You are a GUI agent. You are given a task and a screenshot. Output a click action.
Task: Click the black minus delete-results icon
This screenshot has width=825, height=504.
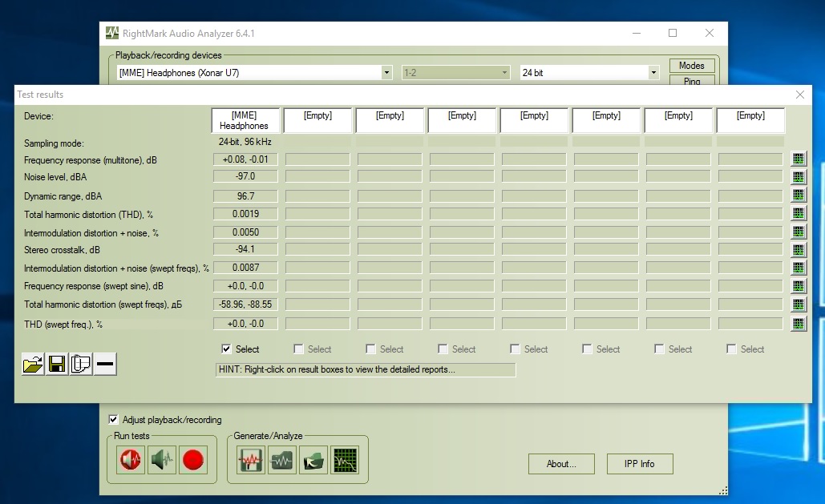tap(105, 365)
